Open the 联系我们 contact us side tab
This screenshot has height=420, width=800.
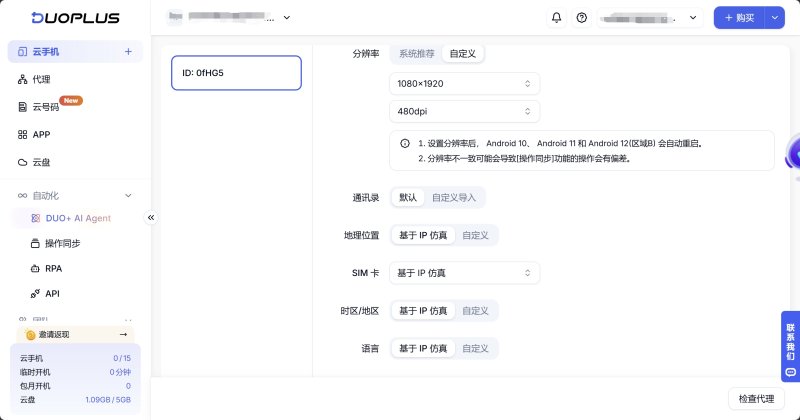[790, 346]
